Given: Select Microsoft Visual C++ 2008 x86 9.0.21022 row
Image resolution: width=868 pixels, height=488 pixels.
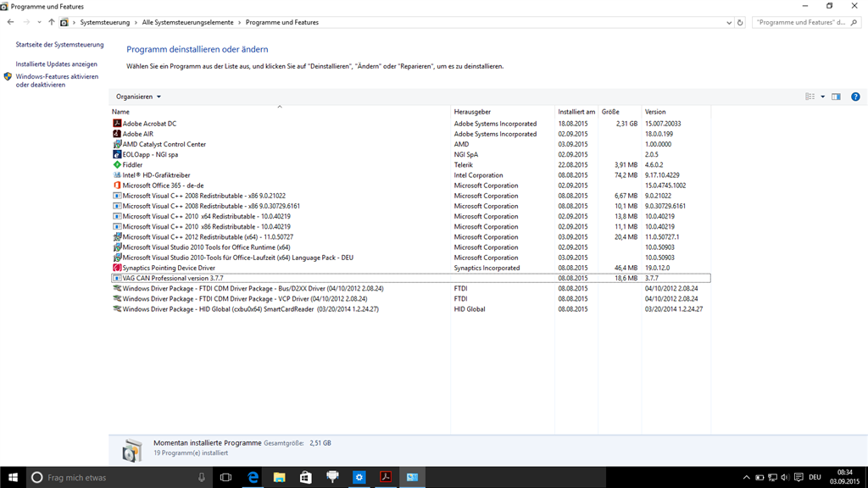Looking at the screenshot, I should coord(411,196).
